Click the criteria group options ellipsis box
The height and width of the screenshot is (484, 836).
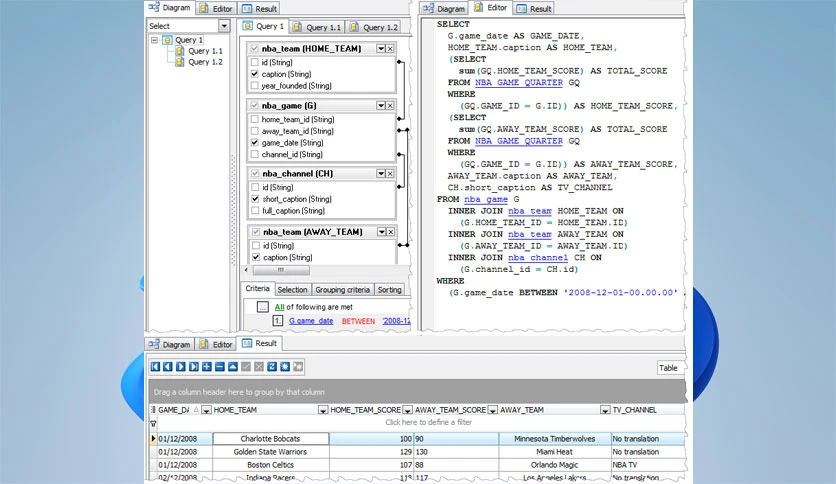pos(262,307)
